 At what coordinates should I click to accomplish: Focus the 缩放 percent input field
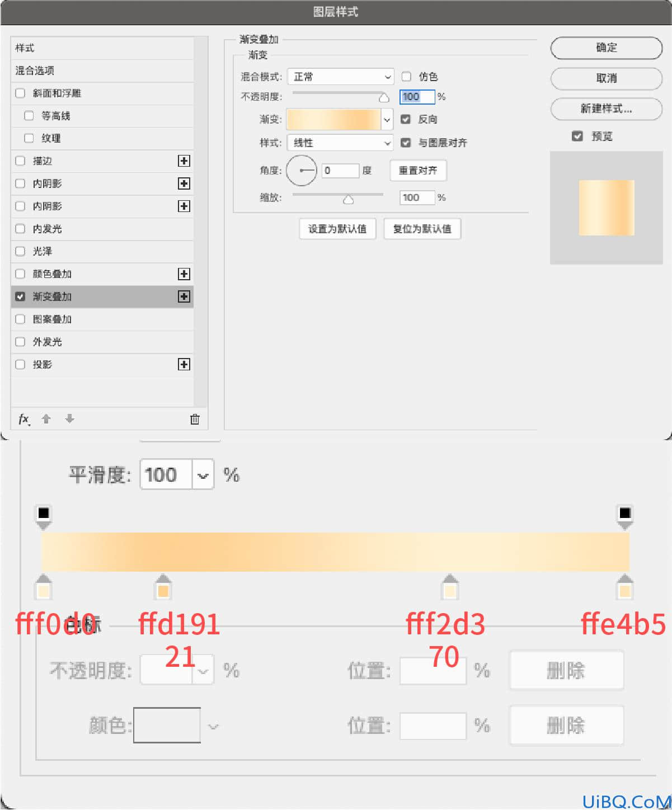pyautogui.click(x=417, y=197)
